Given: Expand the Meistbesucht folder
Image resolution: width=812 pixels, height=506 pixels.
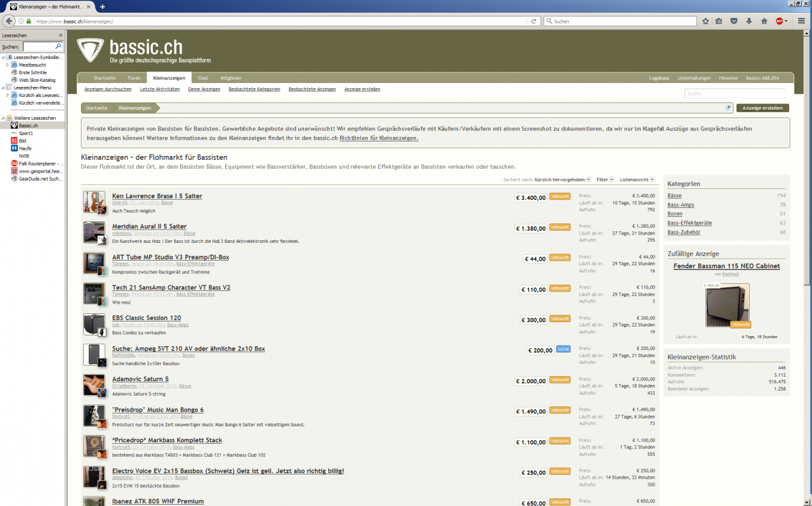Looking at the screenshot, I should (8, 65).
